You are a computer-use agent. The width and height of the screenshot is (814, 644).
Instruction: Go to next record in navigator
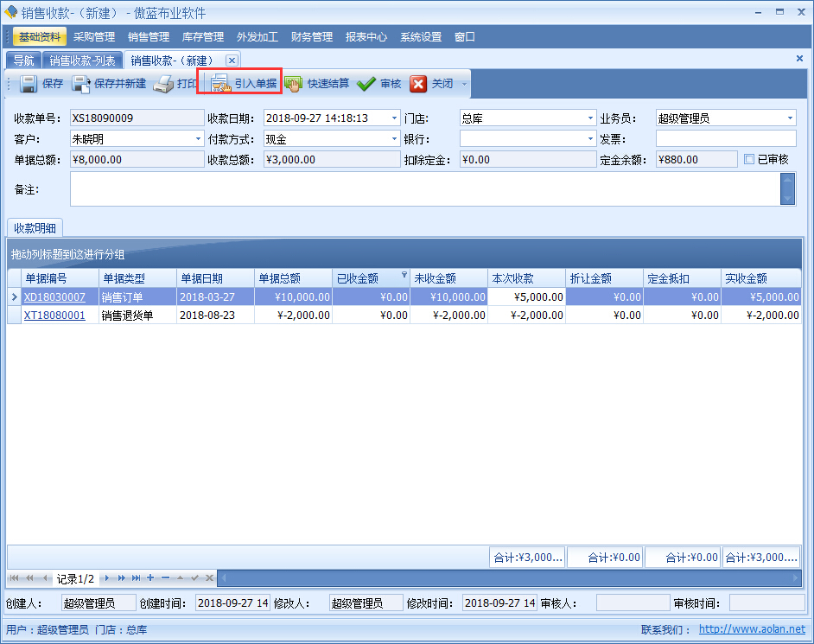107,577
